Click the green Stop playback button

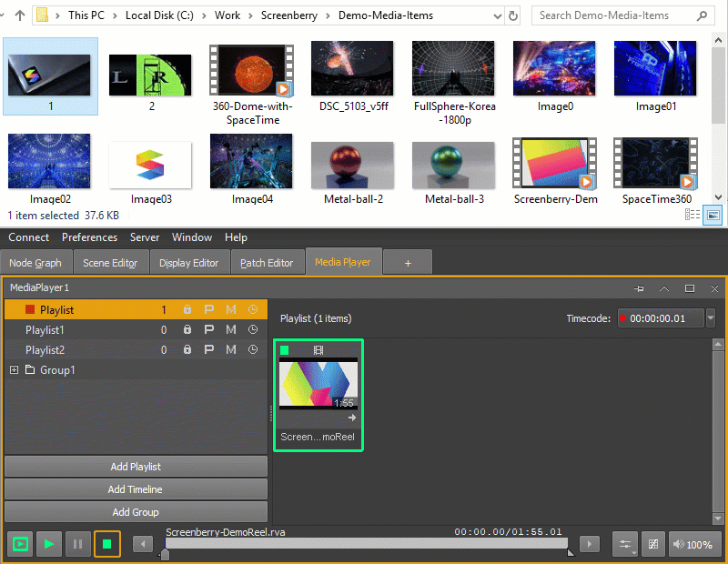[106, 544]
